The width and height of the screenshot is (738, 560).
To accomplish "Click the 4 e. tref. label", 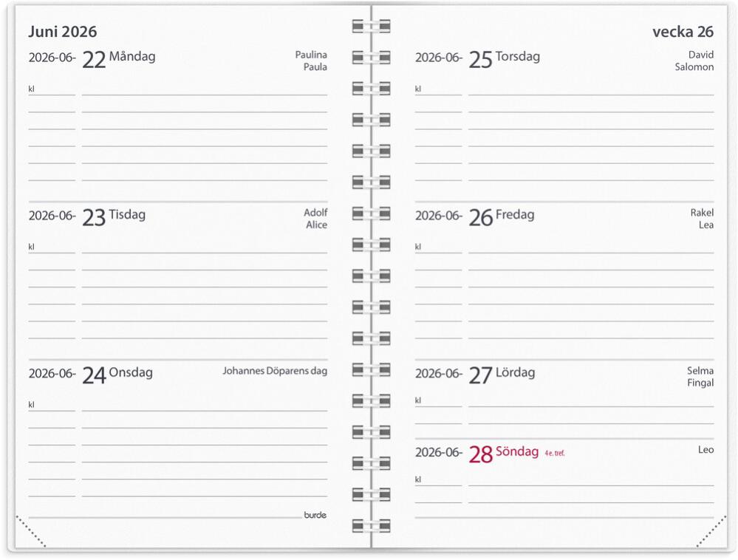I will pos(554,453).
